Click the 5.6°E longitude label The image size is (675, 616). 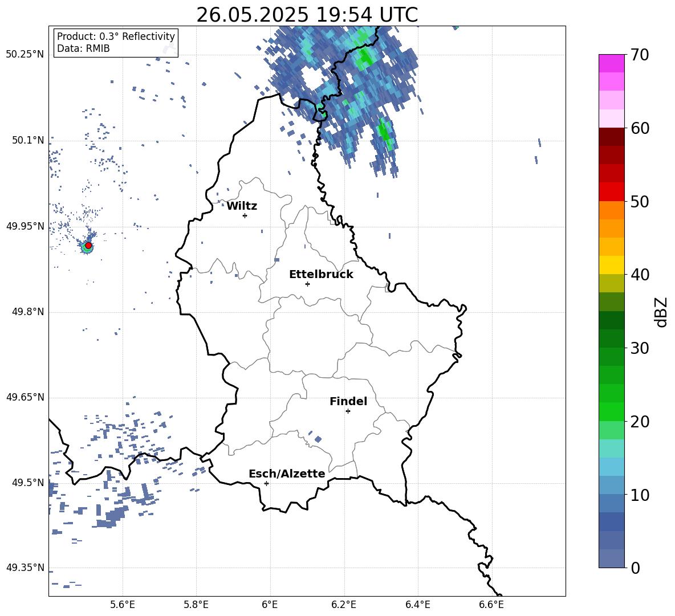click(x=123, y=605)
